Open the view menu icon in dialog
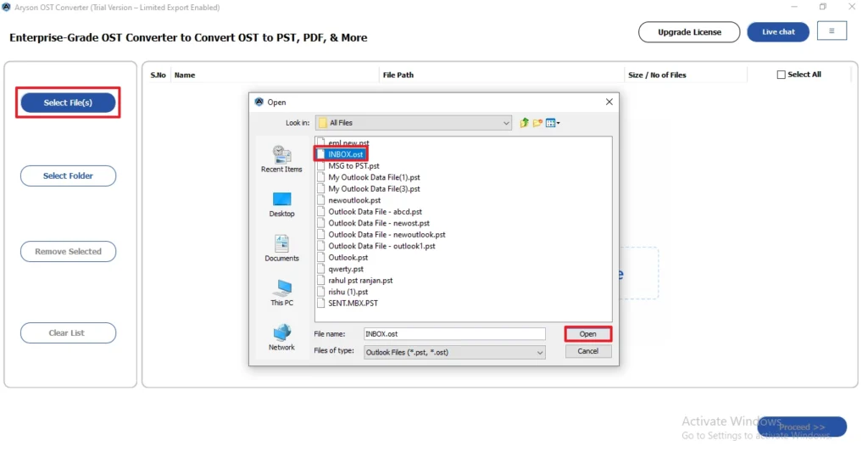 (553, 123)
